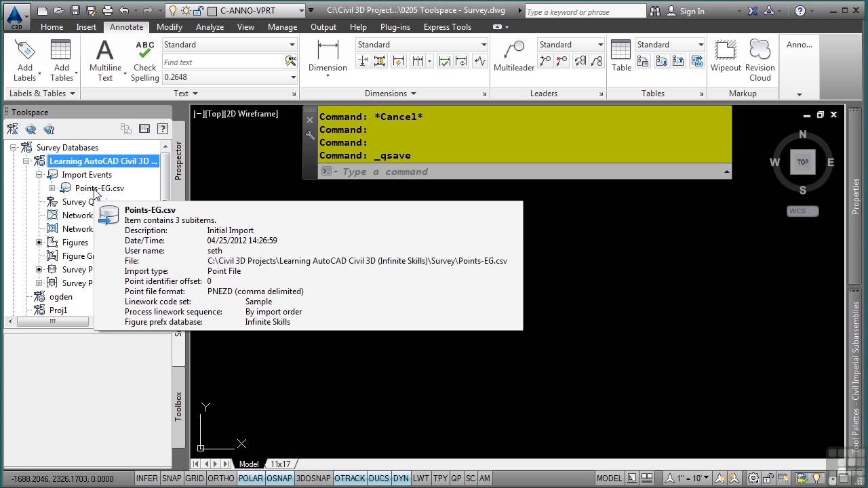Click the MODEL status bar button
Image resolution: width=868 pixels, height=488 pixels.
(x=609, y=479)
